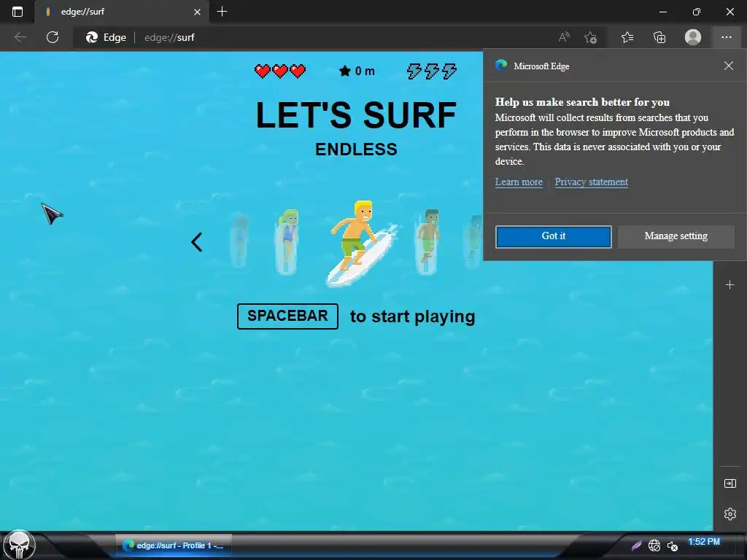
Task: Open sidebar settings gear icon
Action: (729, 514)
